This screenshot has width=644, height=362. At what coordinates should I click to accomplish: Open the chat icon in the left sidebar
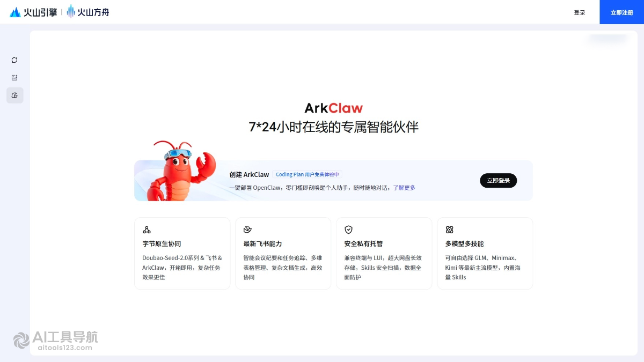[x=14, y=60]
